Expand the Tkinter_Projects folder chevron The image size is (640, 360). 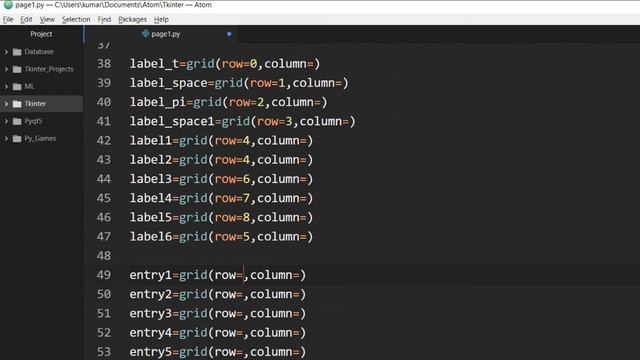(6, 69)
